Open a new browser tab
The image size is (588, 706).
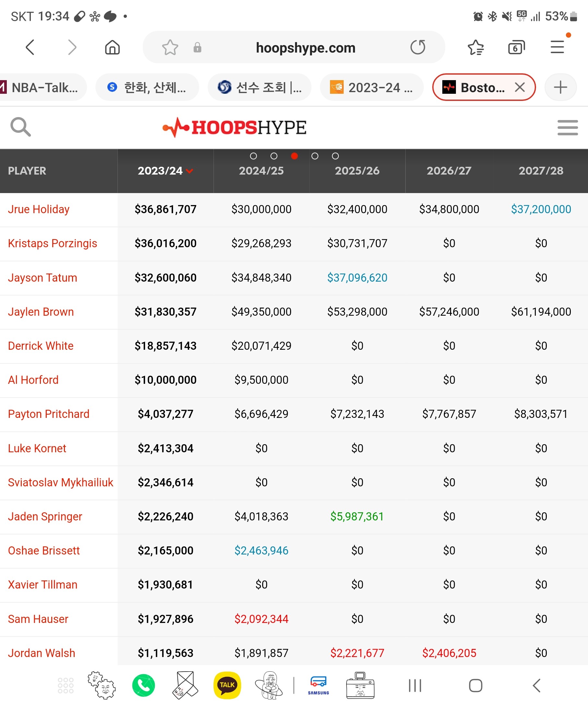coord(560,87)
